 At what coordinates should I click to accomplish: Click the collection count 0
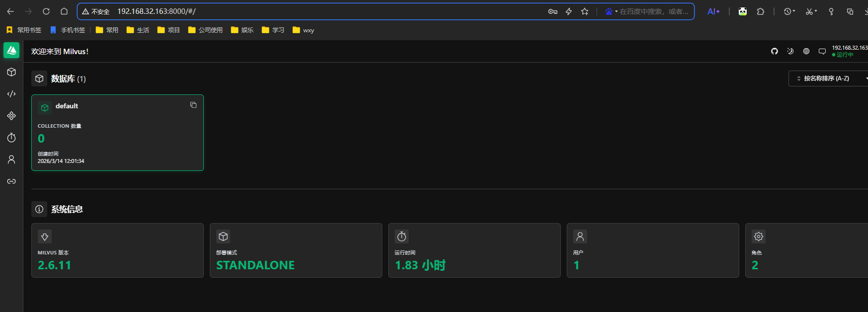point(41,139)
